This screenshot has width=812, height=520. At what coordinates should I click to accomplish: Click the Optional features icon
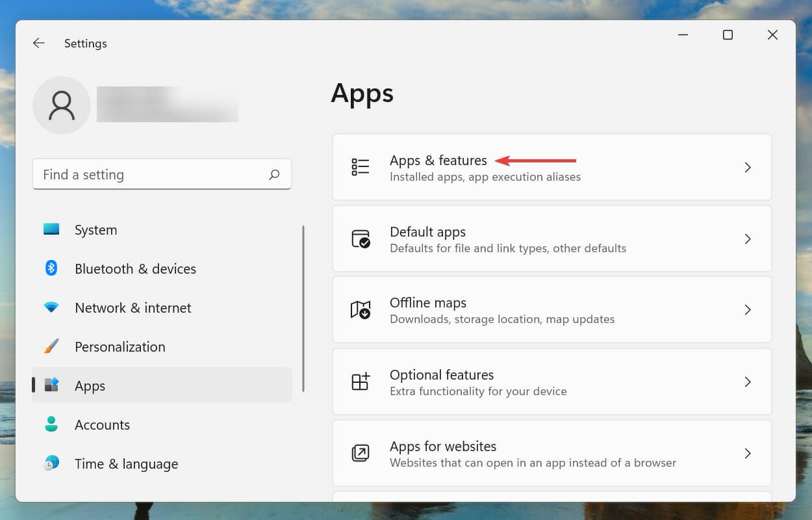tap(361, 382)
